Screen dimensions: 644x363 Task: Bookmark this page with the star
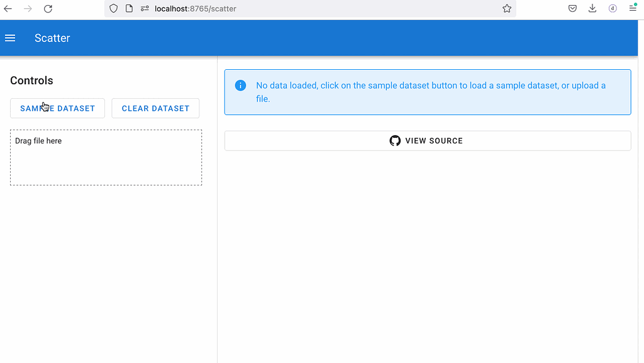click(507, 9)
